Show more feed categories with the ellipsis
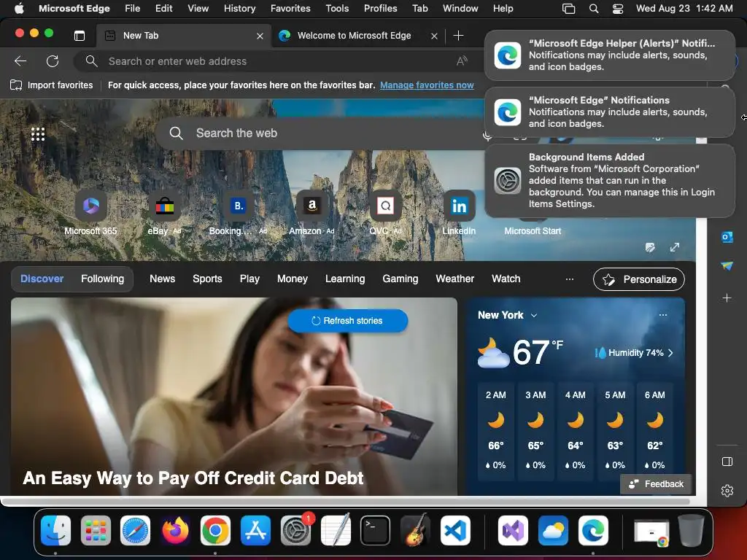747x560 pixels. click(569, 279)
